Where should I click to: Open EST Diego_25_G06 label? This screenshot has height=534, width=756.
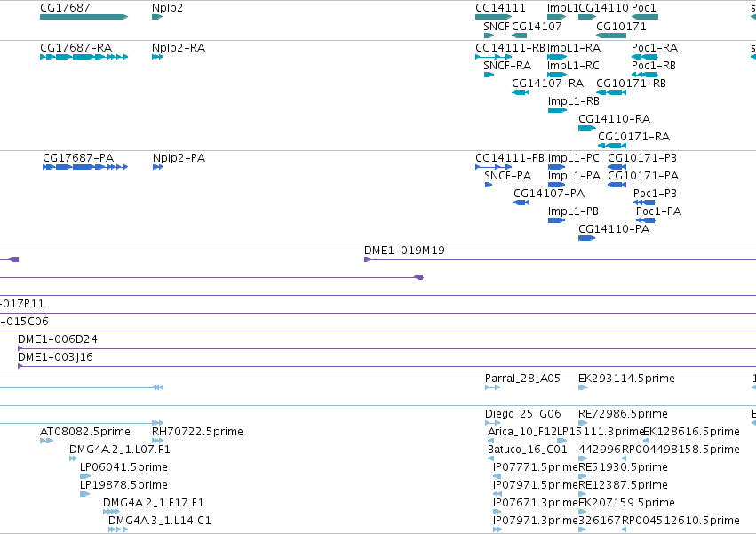pyautogui.click(x=523, y=414)
